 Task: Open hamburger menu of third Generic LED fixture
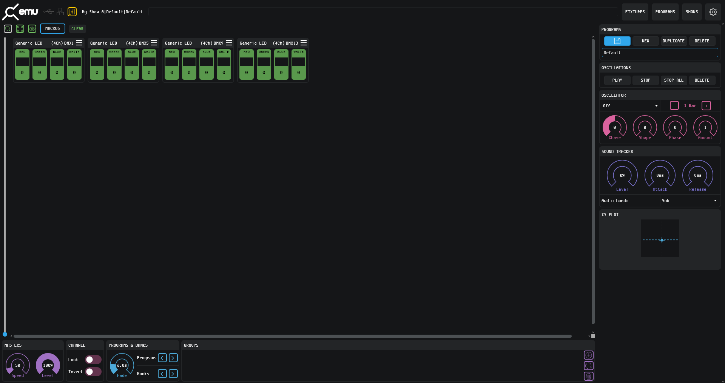pyautogui.click(x=229, y=43)
